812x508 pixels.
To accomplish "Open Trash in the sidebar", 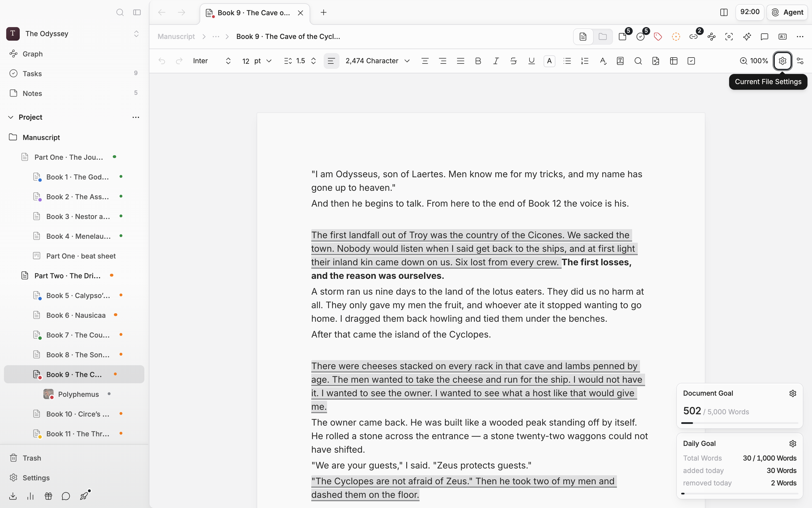I will [x=74, y=458].
